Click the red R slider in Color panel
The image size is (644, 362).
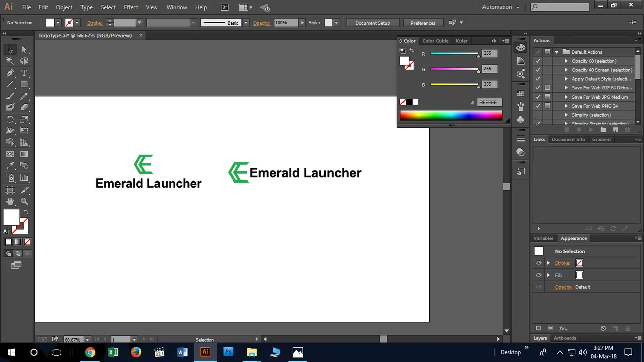pos(454,53)
